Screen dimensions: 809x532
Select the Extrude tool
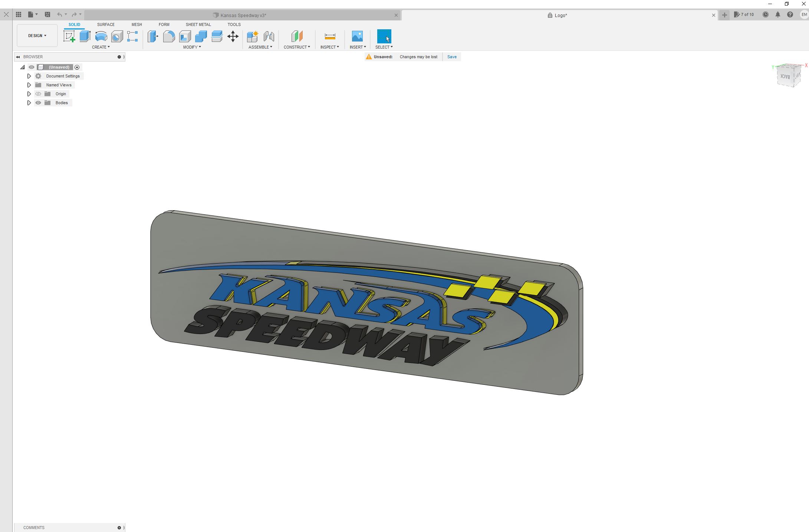click(85, 36)
